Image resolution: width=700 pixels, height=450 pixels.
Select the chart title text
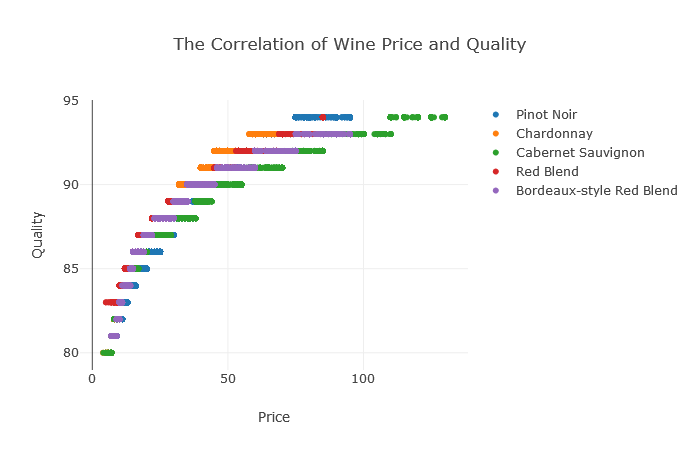click(350, 45)
